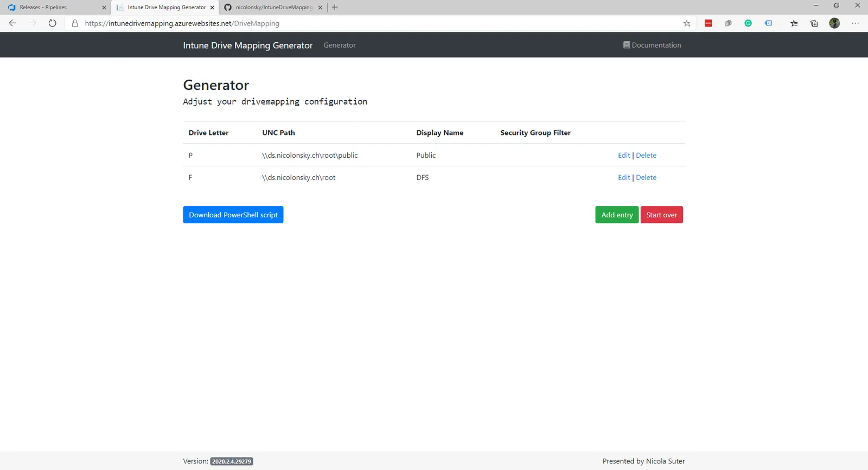Go back using browser back arrow

click(12, 23)
